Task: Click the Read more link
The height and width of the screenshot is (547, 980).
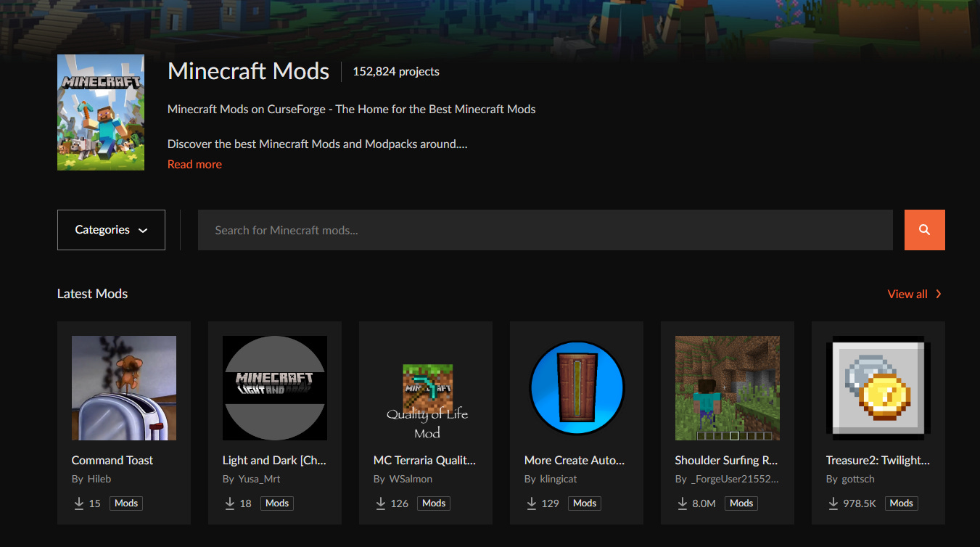Action: pos(194,164)
